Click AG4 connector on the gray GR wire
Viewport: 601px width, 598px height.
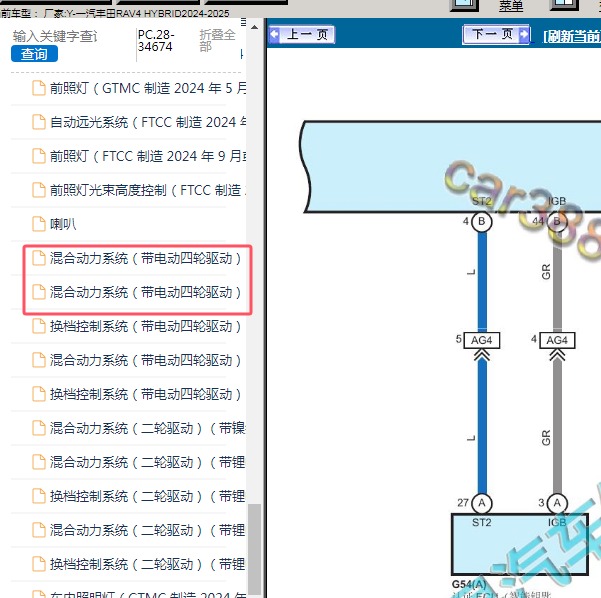pyautogui.click(x=557, y=340)
